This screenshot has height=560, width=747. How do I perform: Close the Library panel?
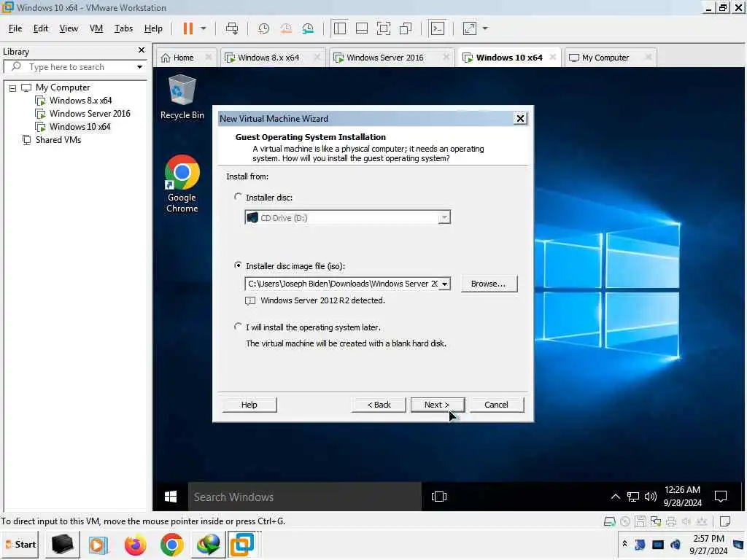click(x=142, y=50)
